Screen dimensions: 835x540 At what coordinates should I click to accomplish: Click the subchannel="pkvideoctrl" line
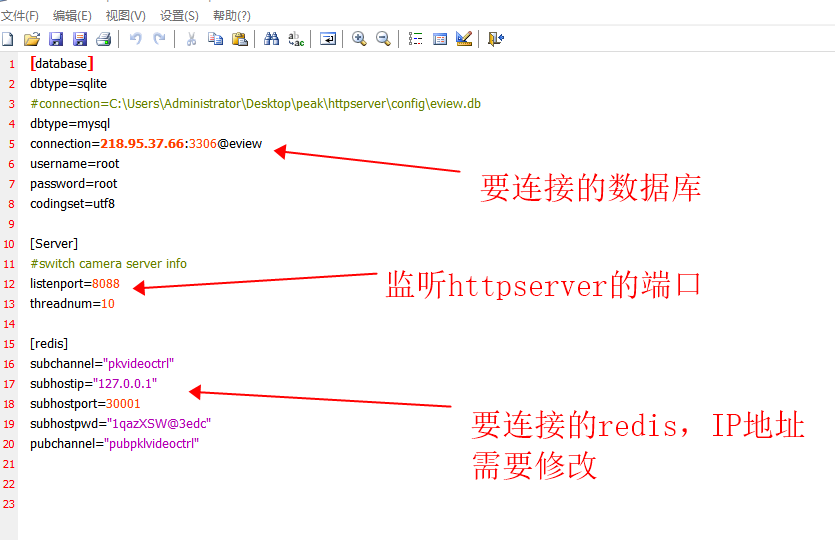point(102,364)
